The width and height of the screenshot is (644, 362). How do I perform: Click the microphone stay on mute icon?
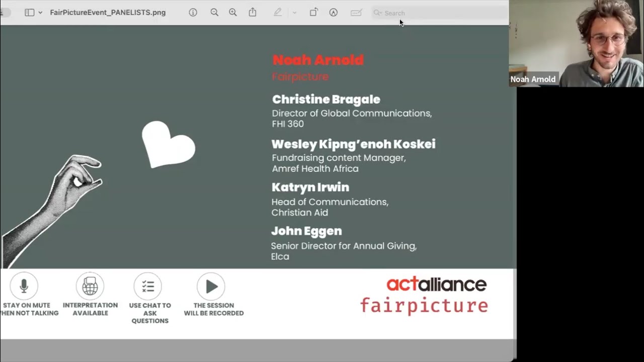click(24, 286)
